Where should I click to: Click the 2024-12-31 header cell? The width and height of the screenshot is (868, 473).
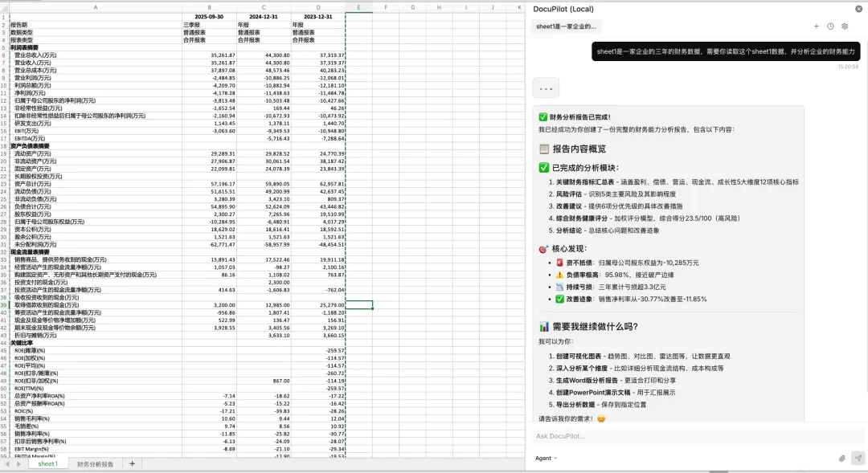[x=263, y=17]
